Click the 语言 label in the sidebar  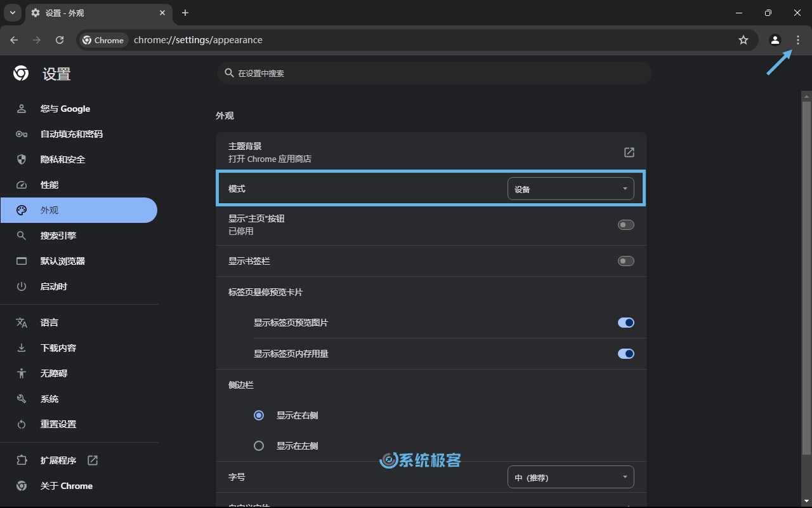click(49, 323)
